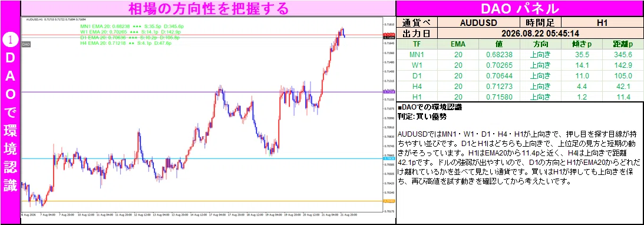Select the cyan horizontal level line

point(202,158)
